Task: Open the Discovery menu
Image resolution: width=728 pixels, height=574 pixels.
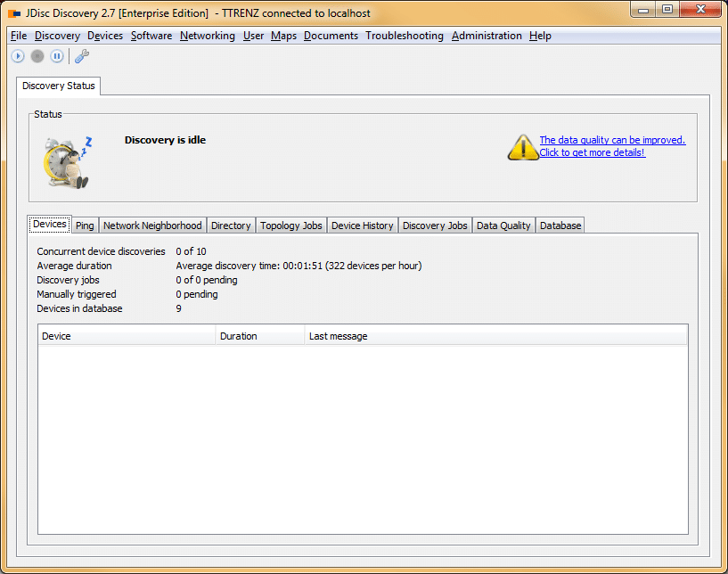Action: coord(56,36)
